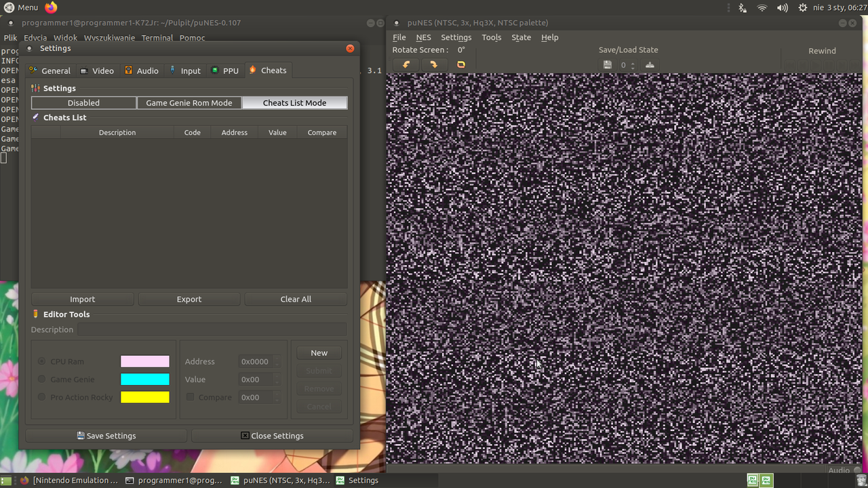Select the CPU Ram radio button
Screen dimensions: 868x488
(42, 361)
